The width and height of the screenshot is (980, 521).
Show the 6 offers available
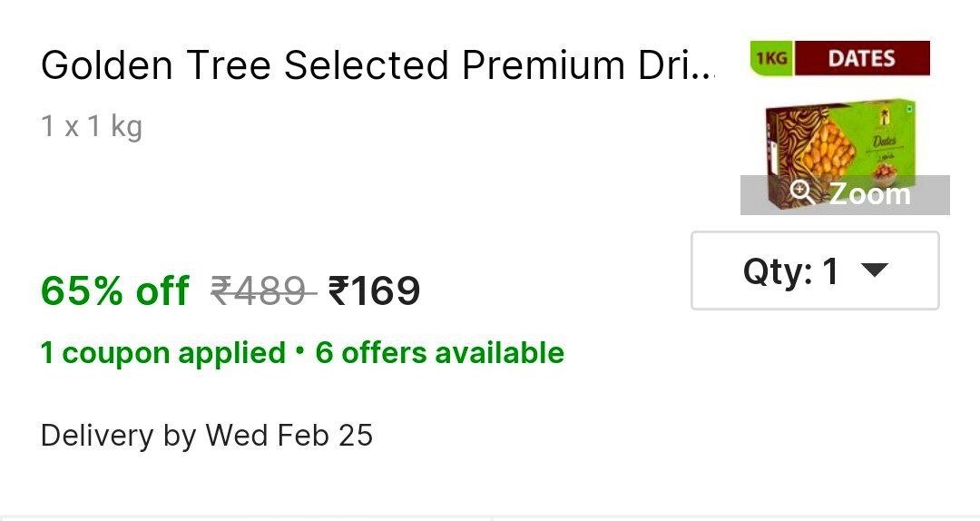439,352
